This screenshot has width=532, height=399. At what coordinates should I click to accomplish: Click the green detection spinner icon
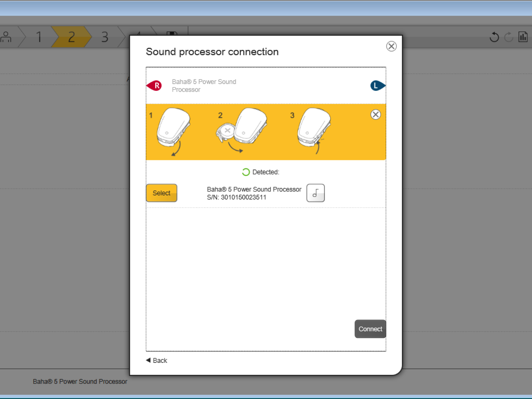point(246,172)
